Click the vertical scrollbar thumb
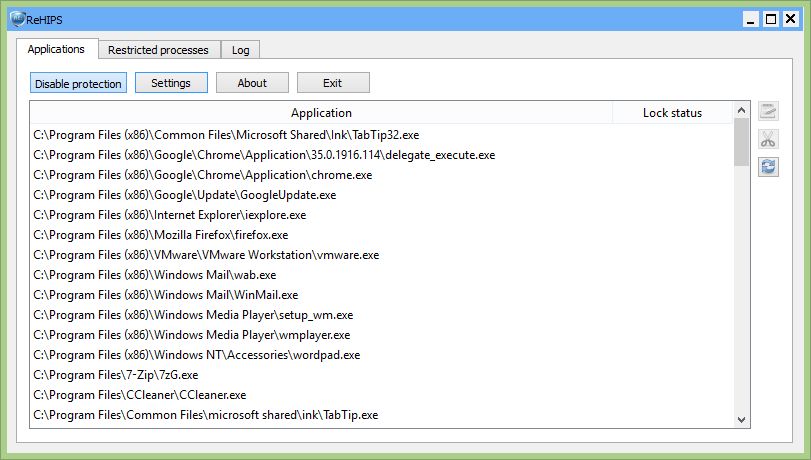 tap(741, 142)
